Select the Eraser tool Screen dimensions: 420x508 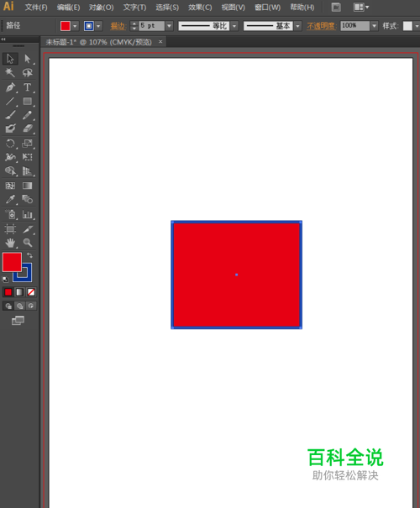coord(27,128)
